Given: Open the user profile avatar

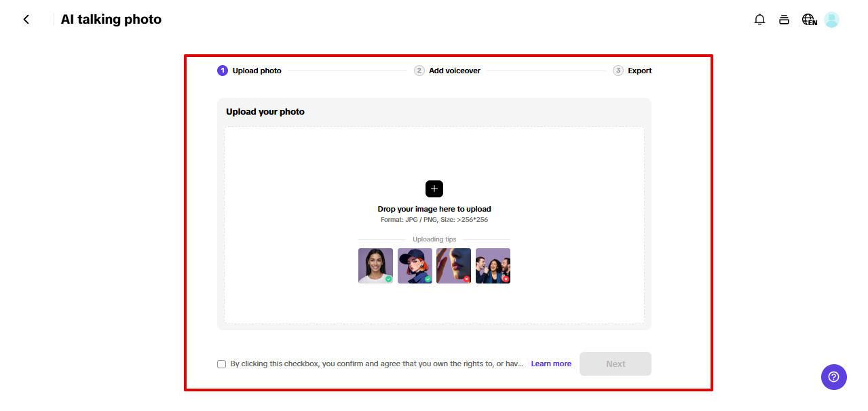Looking at the screenshot, I should 831,20.
